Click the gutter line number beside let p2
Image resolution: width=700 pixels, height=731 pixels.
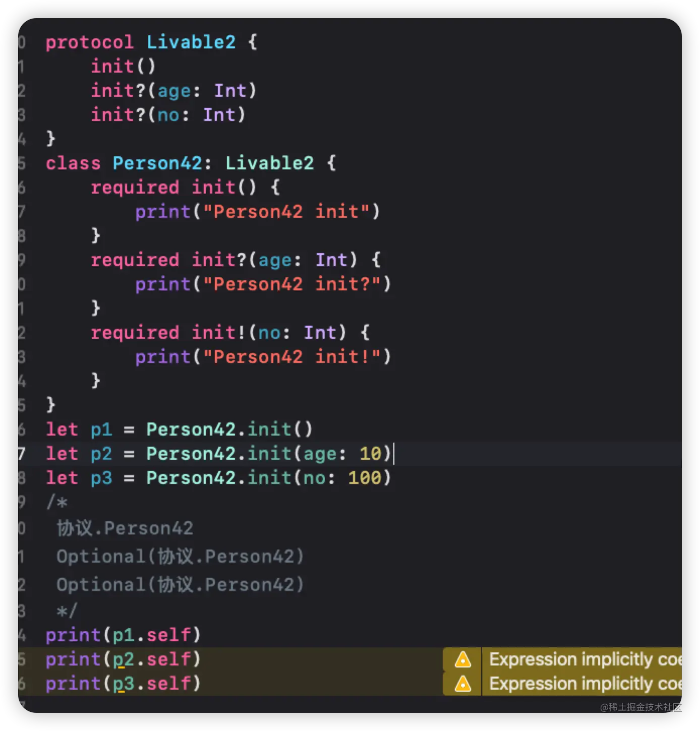coord(22,454)
